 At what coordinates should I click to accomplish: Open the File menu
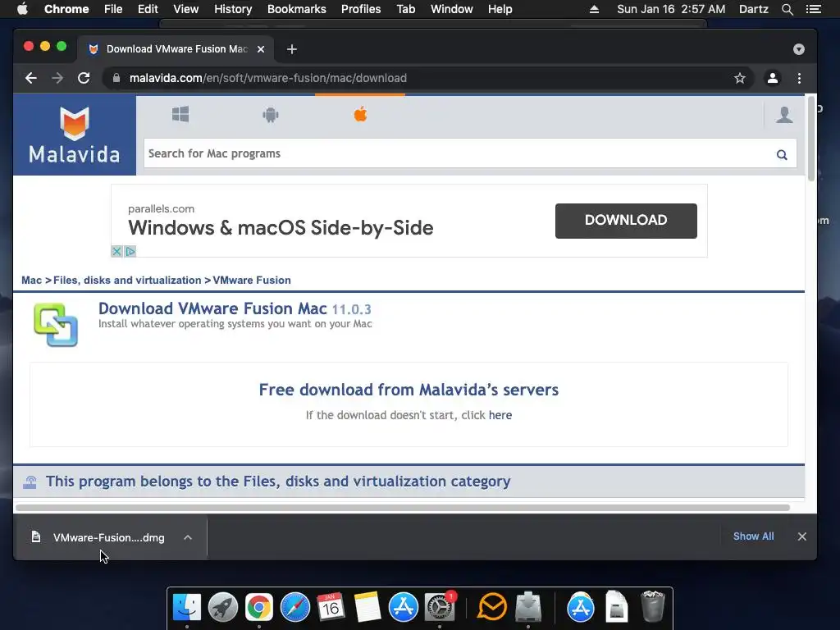click(x=113, y=9)
